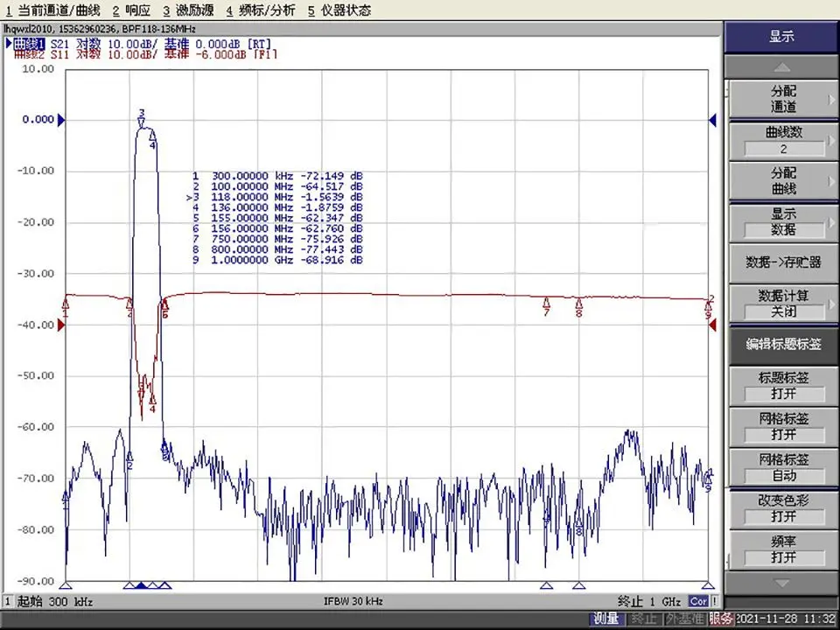Open the 仪器状态 menu

pyautogui.click(x=339, y=10)
